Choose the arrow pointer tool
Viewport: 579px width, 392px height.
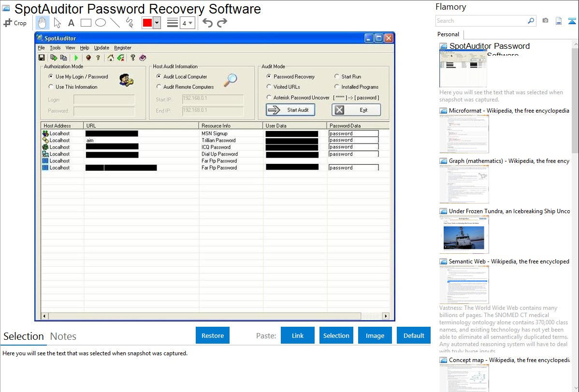(x=57, y=23)
